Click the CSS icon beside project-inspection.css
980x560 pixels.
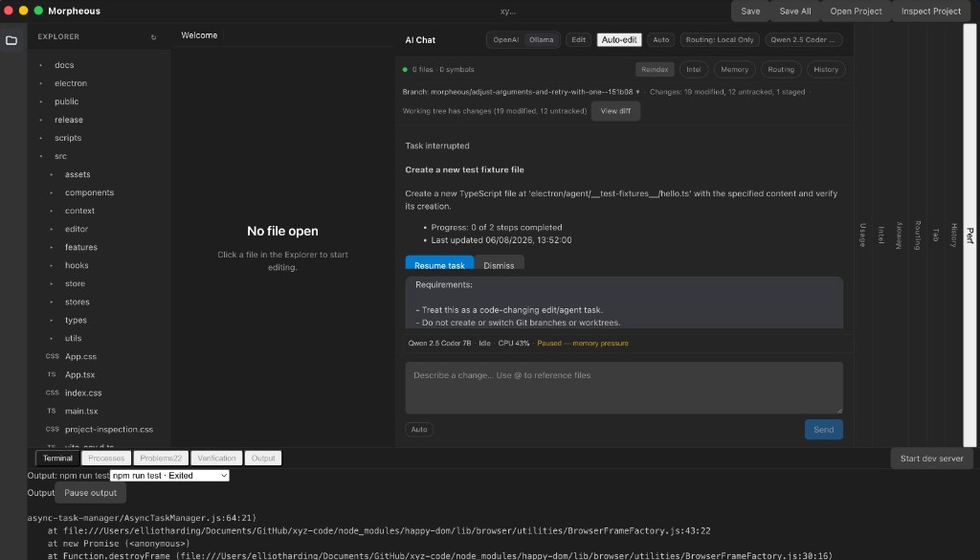pos(53,429)
